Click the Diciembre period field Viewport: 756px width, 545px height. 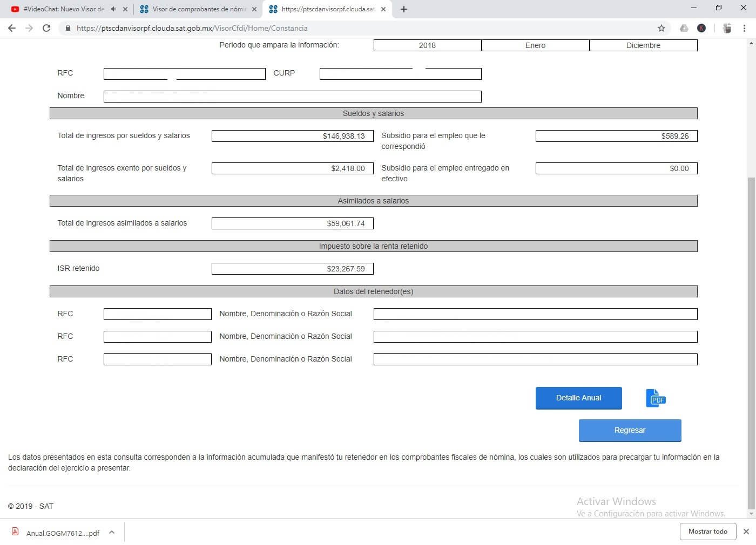coord(643,45)
